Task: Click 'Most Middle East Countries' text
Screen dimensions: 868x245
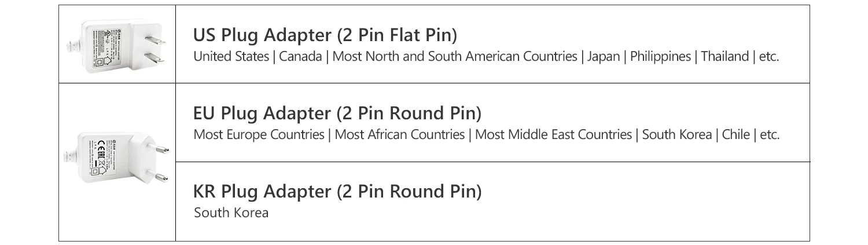Action: tap(554, 135)
